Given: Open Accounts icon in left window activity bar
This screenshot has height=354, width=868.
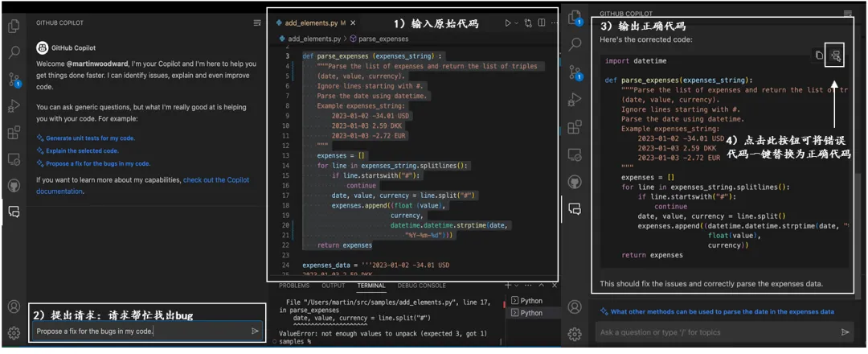Looking at the screenshot, I should [x=14, y=307].
